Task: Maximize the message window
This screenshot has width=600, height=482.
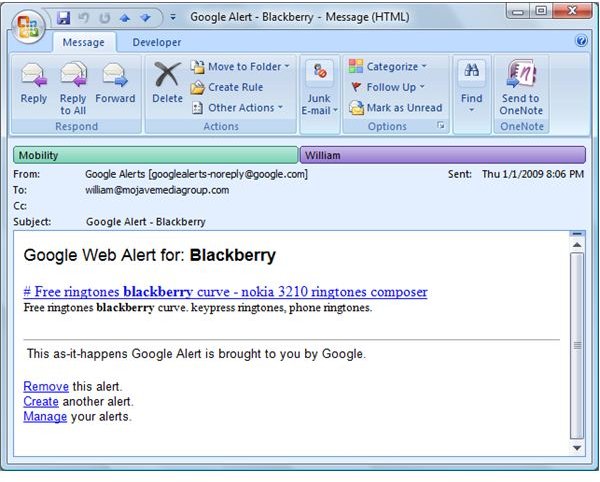Action: pyautogui.click(x=541, y=11)
